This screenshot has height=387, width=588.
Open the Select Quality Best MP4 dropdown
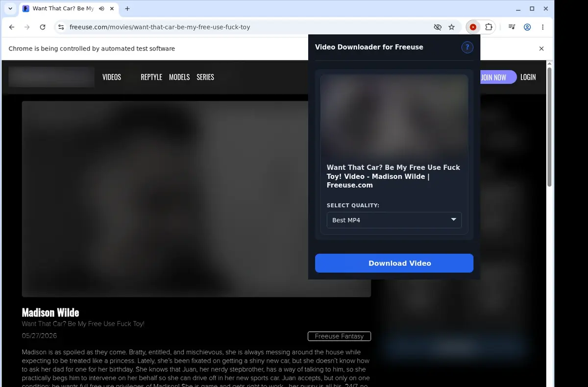pos(394,220)
